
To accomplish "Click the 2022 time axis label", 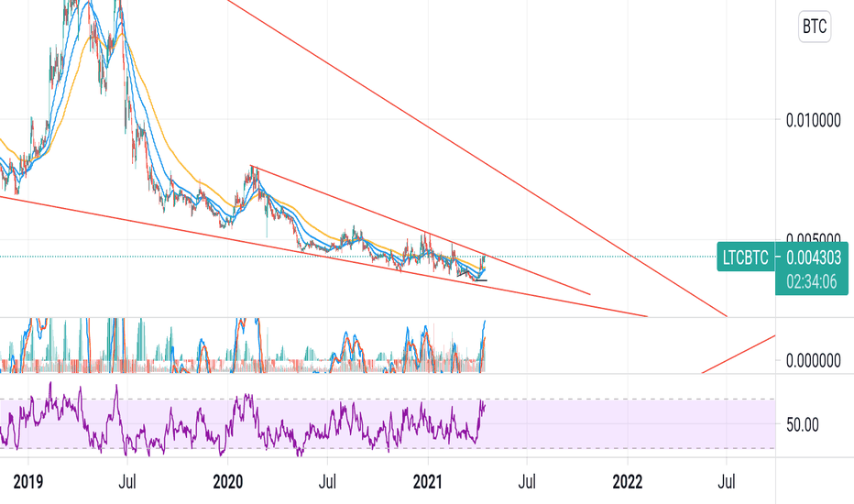I will [628, 482].
